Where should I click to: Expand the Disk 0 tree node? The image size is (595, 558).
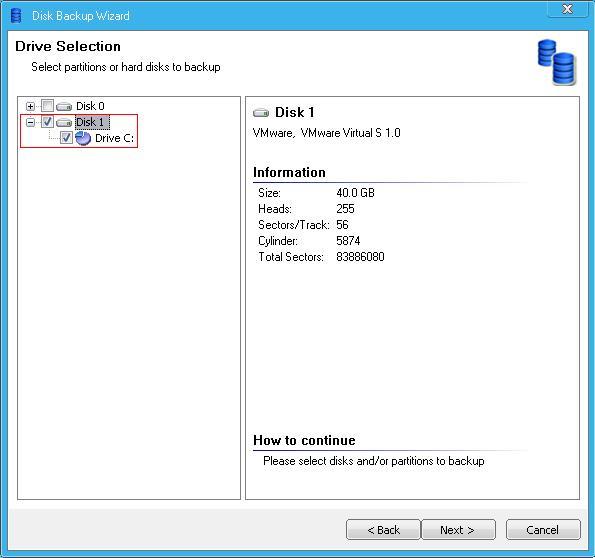[31, 106]
